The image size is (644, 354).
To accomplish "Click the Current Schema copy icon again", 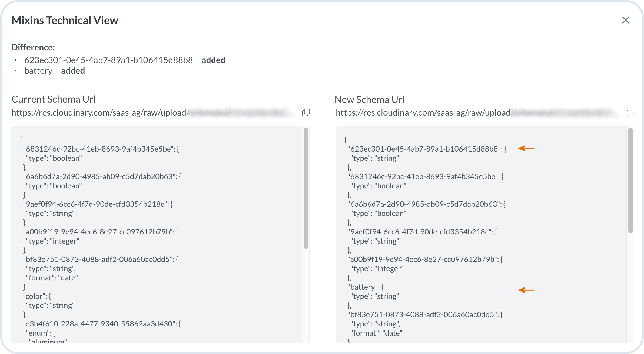I will click(306, 112).
